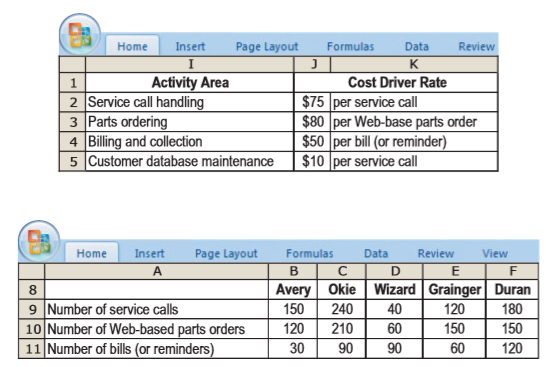This screenshot has height=367, width=553.
Task: Click Wizard's parts orders value 60
Action: click(x=395, y=329)
